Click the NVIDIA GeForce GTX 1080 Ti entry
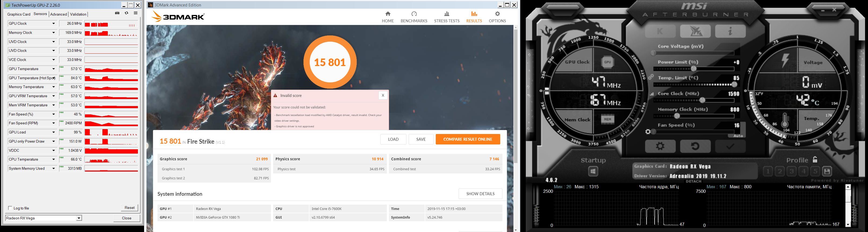This screenshot has width=868, height=232. (x=218, y=218)
